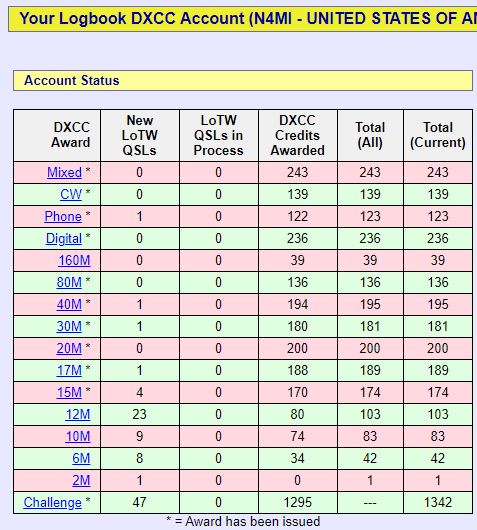Open the 160M band award link

point(74,261)
